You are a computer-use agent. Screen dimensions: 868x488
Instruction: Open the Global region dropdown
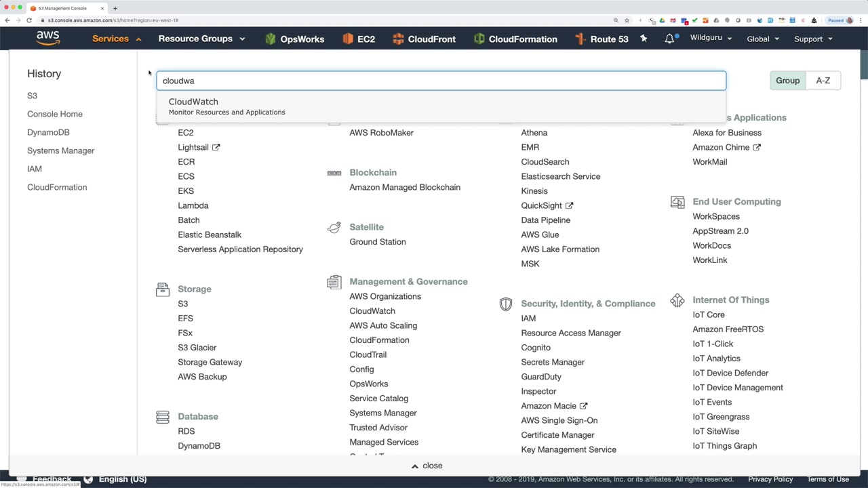(x=762, y=39)
